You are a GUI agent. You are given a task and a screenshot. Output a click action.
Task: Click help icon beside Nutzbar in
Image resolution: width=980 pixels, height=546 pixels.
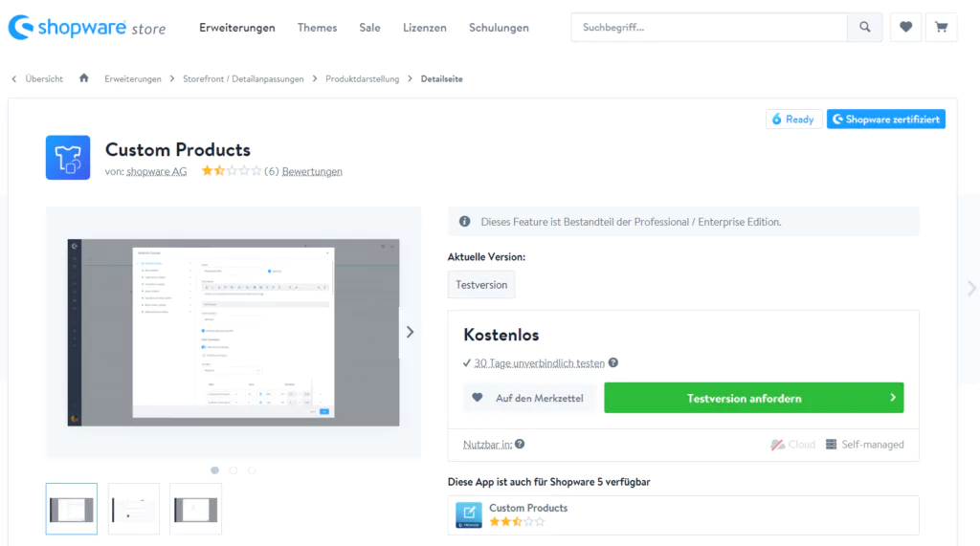(520, 444)
